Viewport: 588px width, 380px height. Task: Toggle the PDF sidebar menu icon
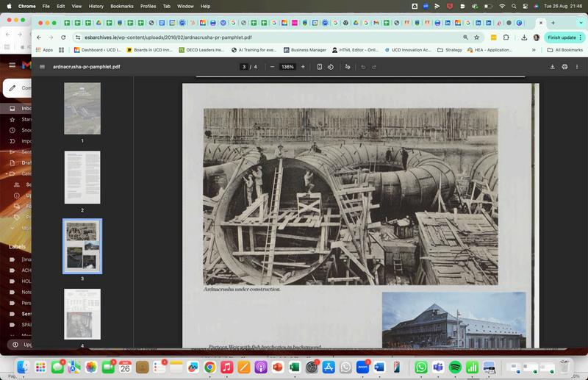click(x=42, y=67)
